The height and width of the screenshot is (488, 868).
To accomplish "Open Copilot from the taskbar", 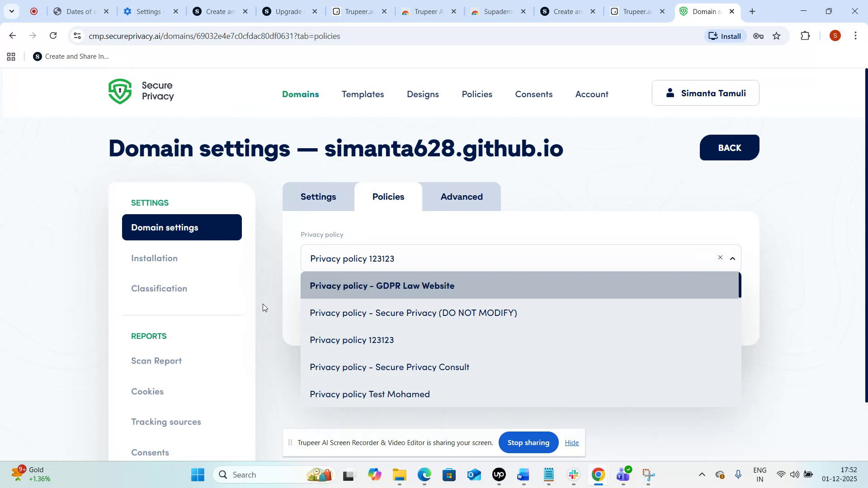I will (x=374, y=474).
